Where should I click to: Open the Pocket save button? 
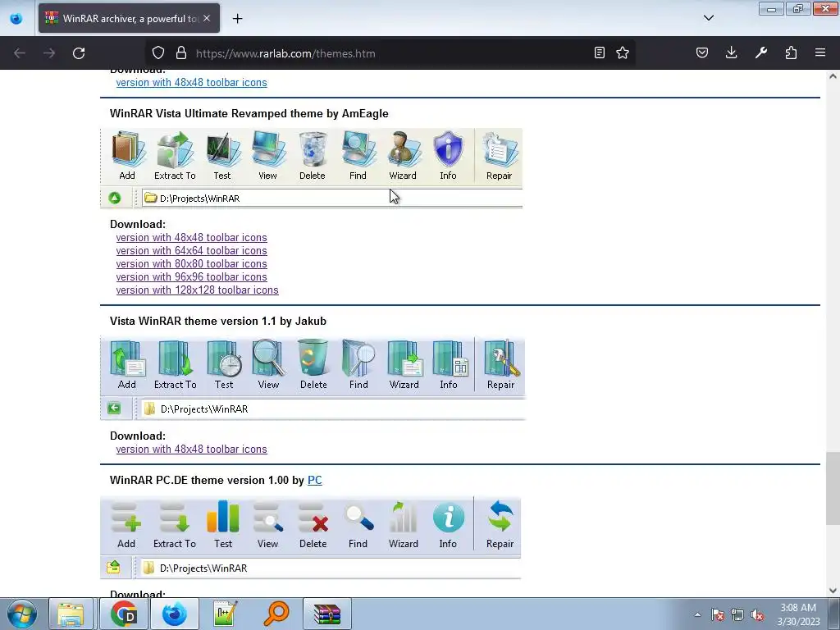[x=702, y=52]
